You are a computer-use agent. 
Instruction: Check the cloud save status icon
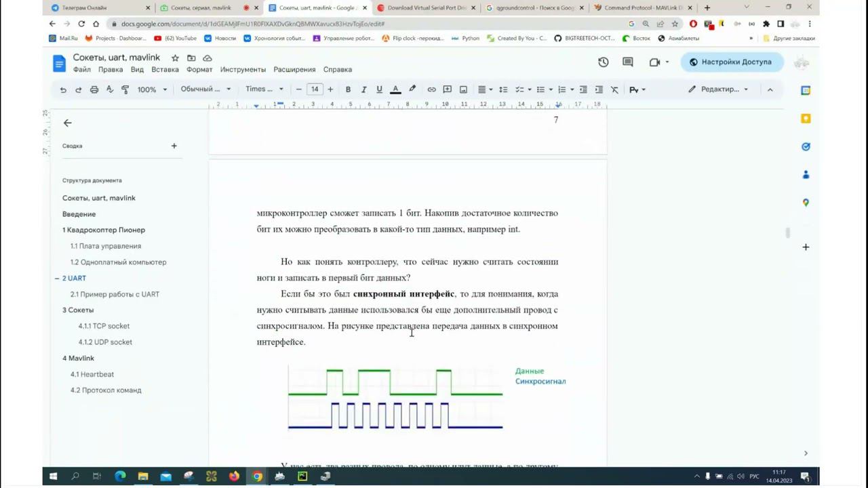point(208,58)
